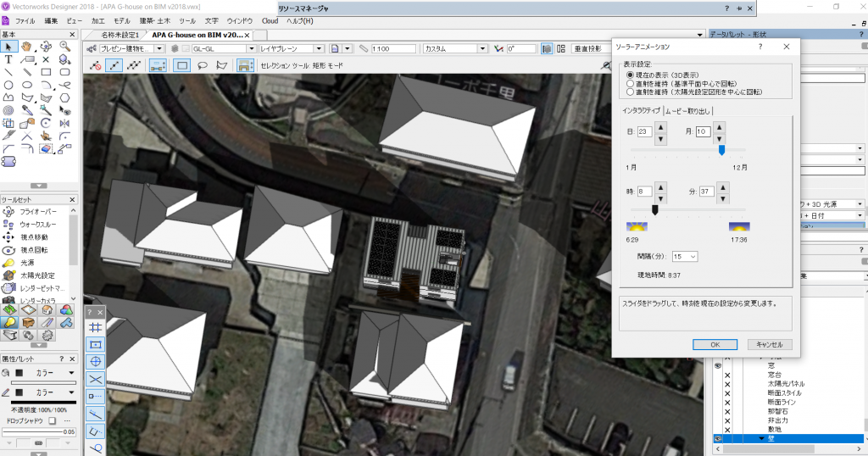Expand the レイヤプレーン plane dropdown
The image size is (868, 456).
tap(292, 49)
